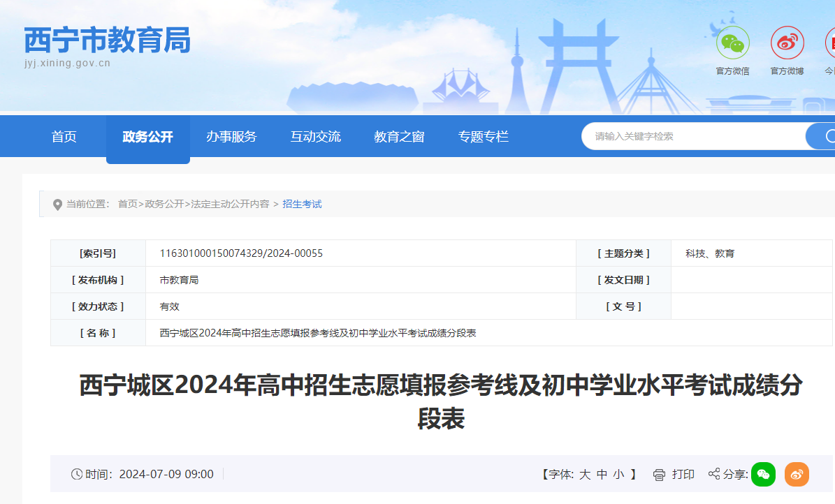This screenshot has height=504, width=835.
Task: Open 专题专栏 in navigation bar
Action: pyautogui.click(x=483, y=137)
